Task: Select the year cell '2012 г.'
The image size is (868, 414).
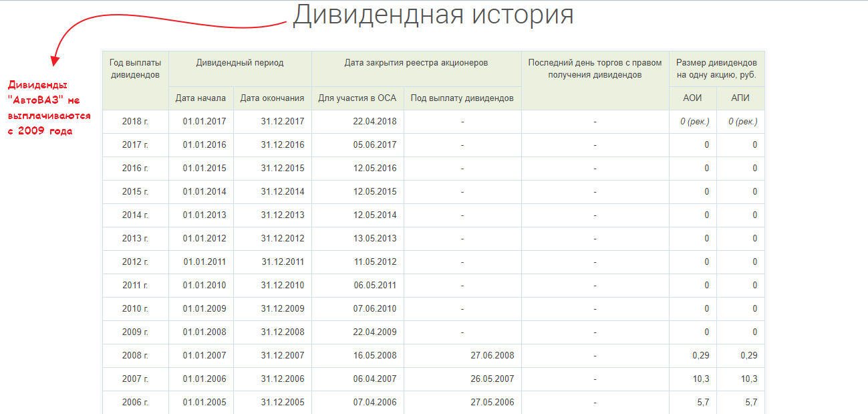Action: click(x=136, y=262)
